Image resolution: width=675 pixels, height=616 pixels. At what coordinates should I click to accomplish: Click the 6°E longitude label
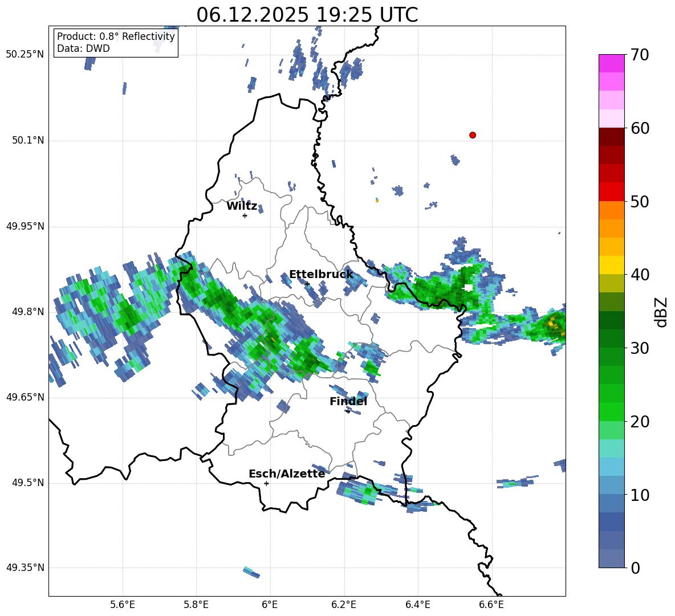click(x=270, y=605)
